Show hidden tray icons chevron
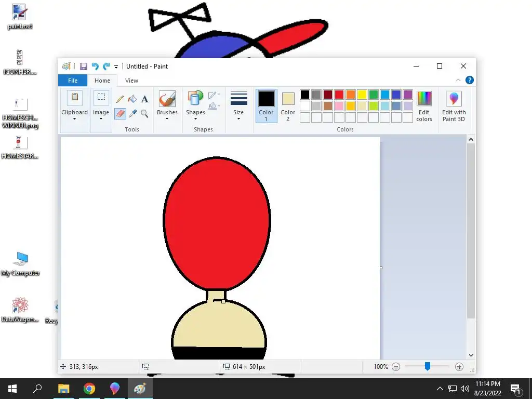 [440, 389]
